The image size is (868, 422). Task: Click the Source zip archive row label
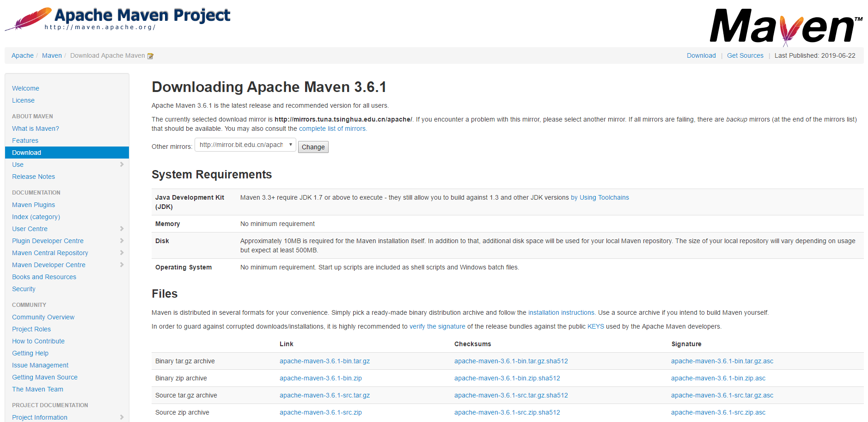click(x=182, y=412)
